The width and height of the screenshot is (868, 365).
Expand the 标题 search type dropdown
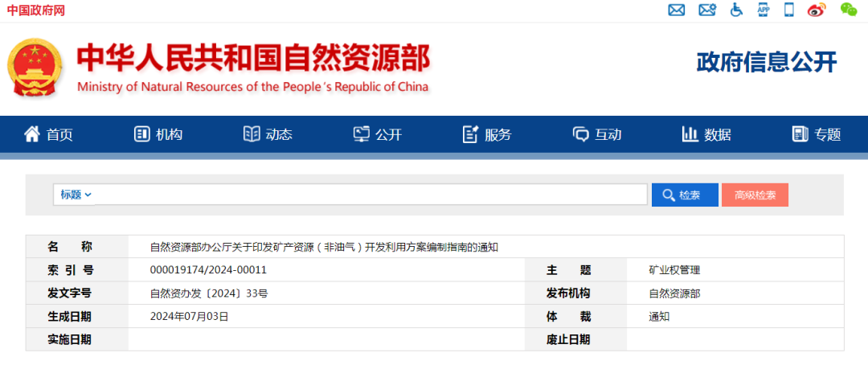coord(76,195)
